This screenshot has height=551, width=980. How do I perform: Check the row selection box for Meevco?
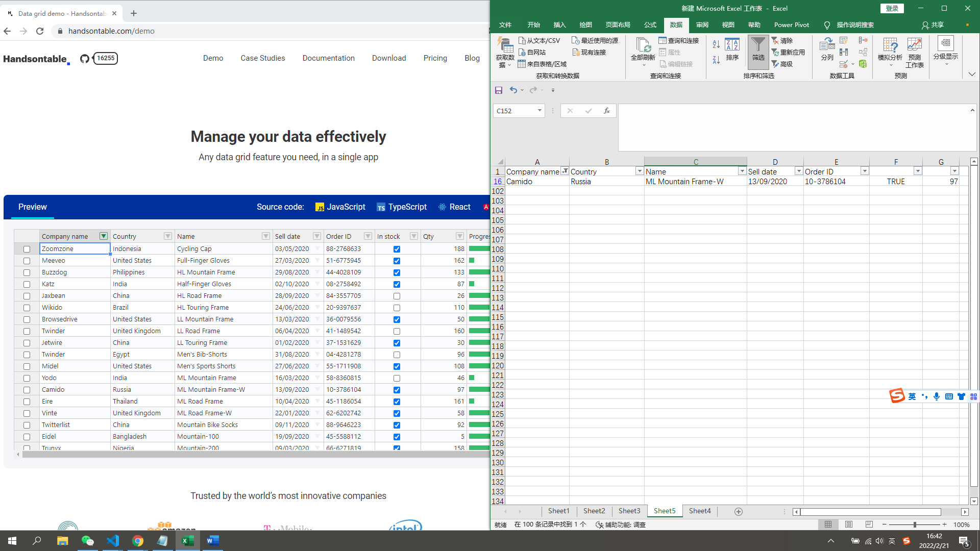(27, 261)
